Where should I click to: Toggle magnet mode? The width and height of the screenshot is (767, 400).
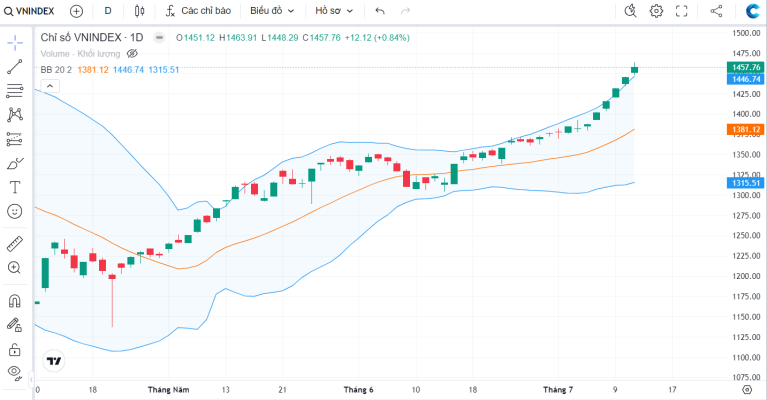coord(15,301)
